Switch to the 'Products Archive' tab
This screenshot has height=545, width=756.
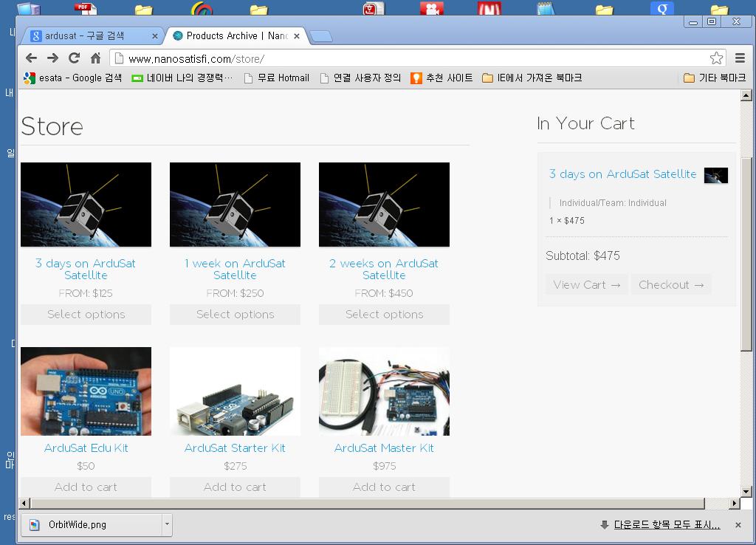236,36
